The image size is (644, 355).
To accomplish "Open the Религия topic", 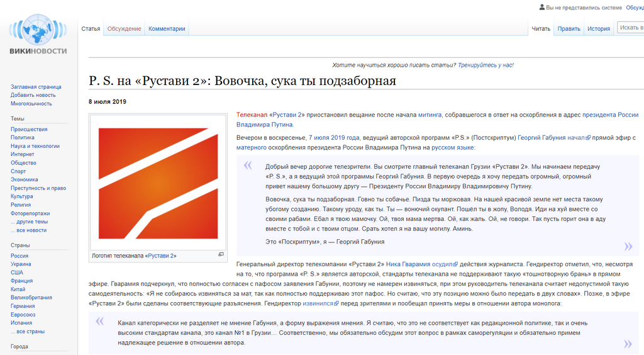I will coord(21,205).
